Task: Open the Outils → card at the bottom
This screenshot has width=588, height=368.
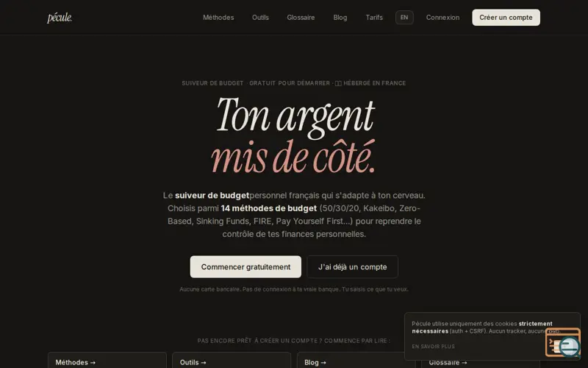Action: [232, 361]
